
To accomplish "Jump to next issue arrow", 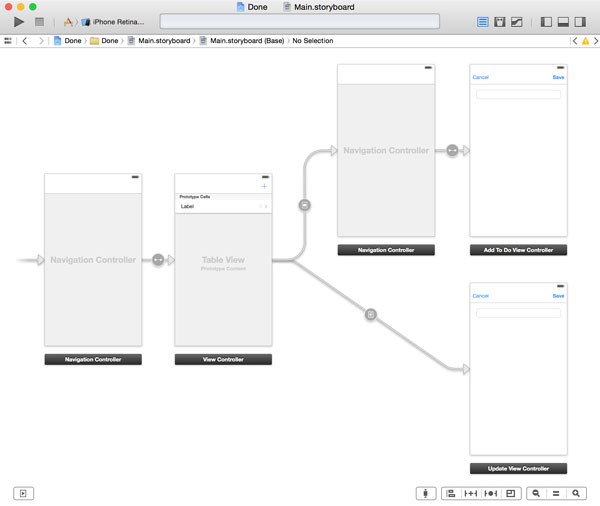I will [596, 41].
